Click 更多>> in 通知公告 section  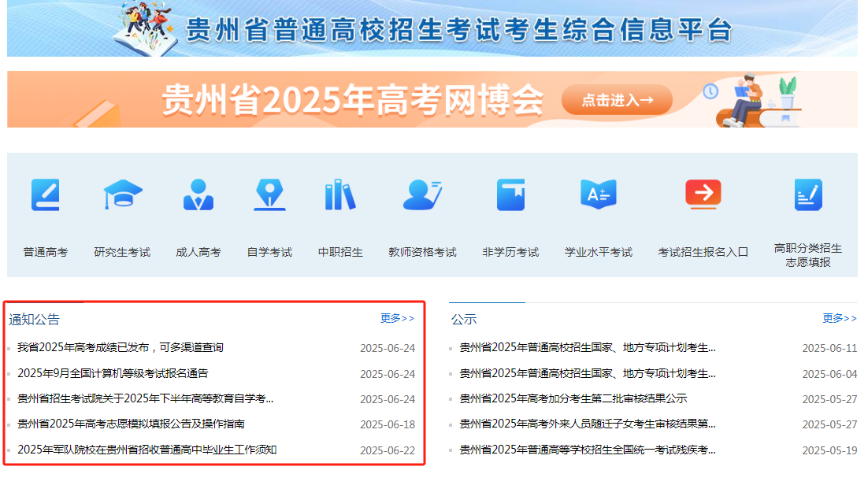click(x=398, y=318)
